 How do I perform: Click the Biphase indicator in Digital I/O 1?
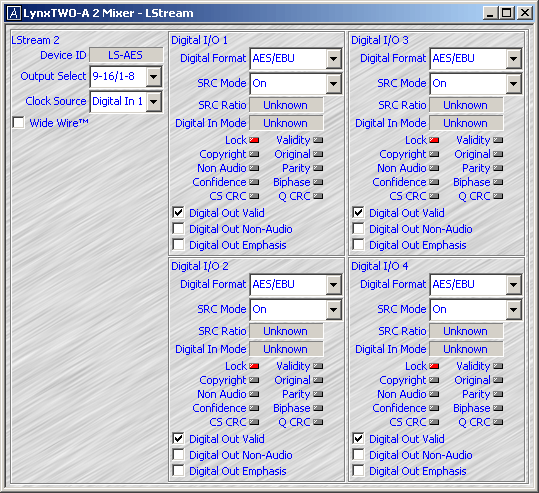point(318,182)
